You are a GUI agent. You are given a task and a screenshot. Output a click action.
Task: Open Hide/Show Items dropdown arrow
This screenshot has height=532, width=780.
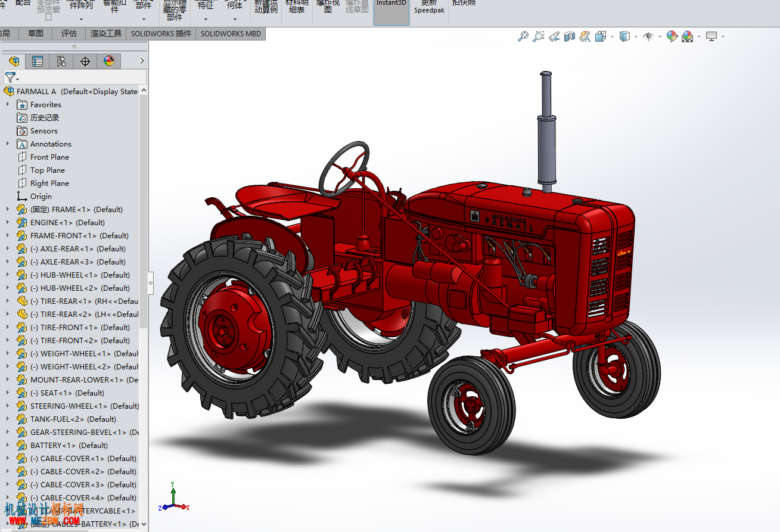[x=660, y=37]
